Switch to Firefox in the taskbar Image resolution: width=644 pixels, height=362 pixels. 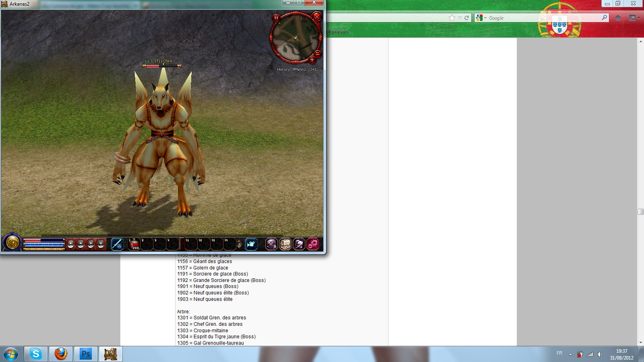point(61,354)
